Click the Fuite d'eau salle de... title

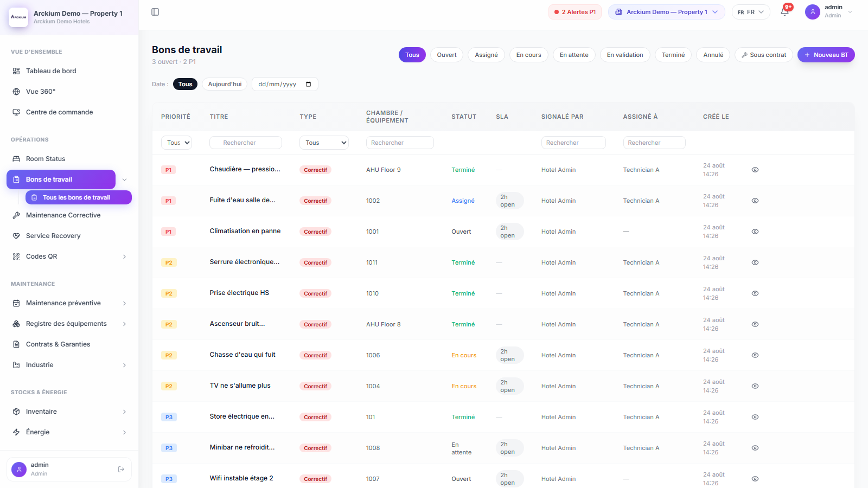[x=242, y=200]
